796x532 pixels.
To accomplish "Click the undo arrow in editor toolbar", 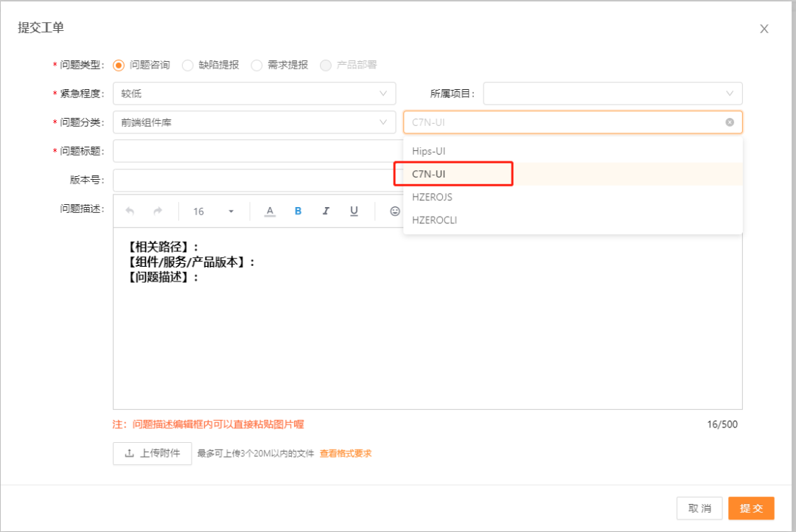I will pos(130,211).
